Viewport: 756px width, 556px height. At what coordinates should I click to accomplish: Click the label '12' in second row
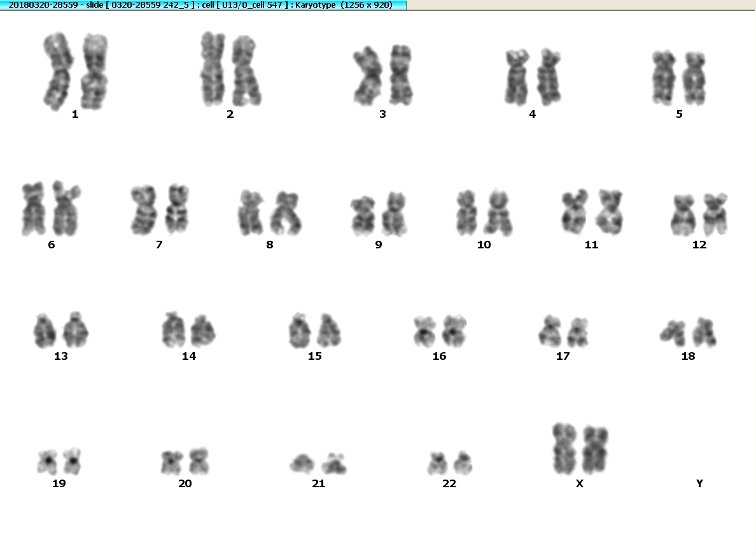pyautogui.click(x=699, y=245)
